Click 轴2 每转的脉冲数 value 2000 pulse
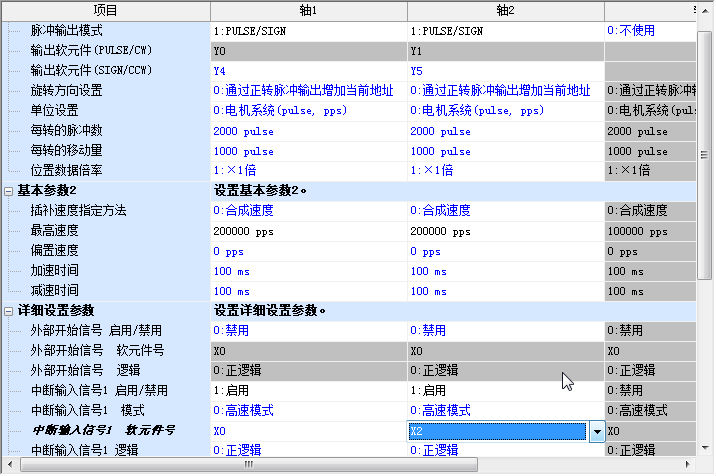This screenshot has height=476, width=716. click(505, 131)
